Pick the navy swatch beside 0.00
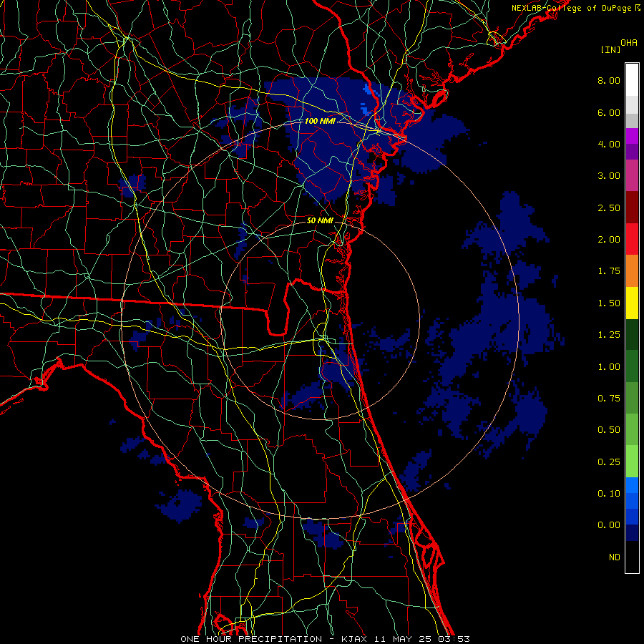The image size is (644, 644). [632, 533]
